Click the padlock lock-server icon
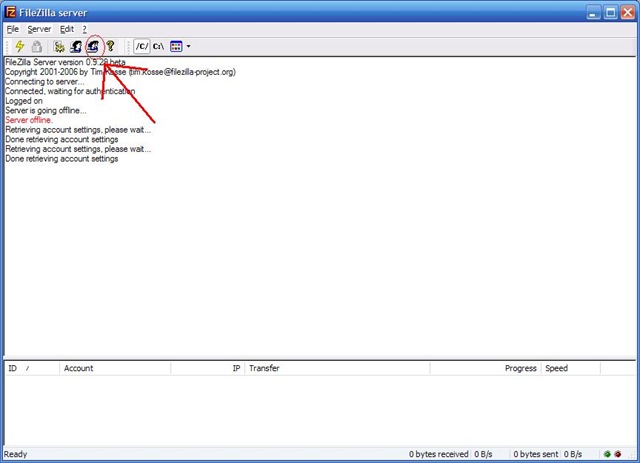640x463 pixels. pyautogui.click(x=37, y=47)
